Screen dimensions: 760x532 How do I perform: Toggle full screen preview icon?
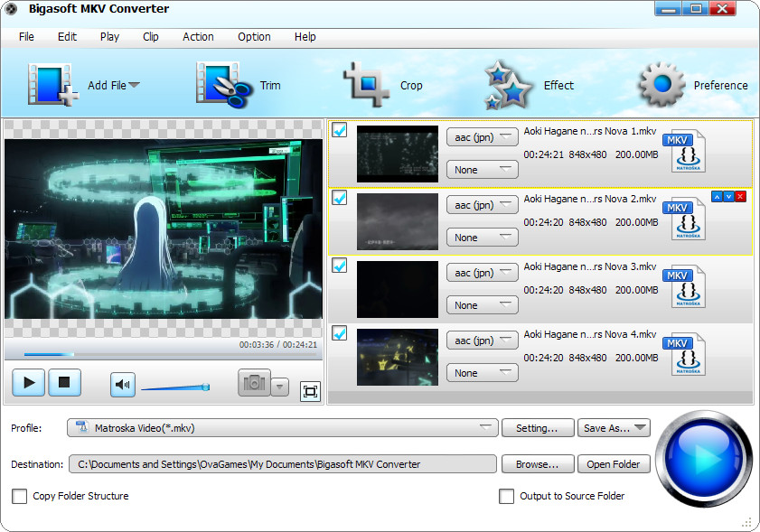(310, 391)
